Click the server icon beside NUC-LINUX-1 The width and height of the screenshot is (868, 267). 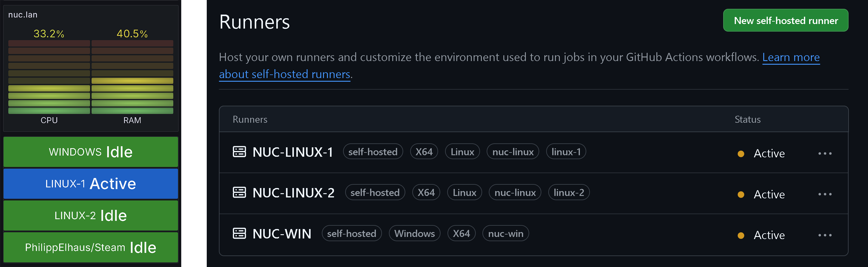(240, 152)
